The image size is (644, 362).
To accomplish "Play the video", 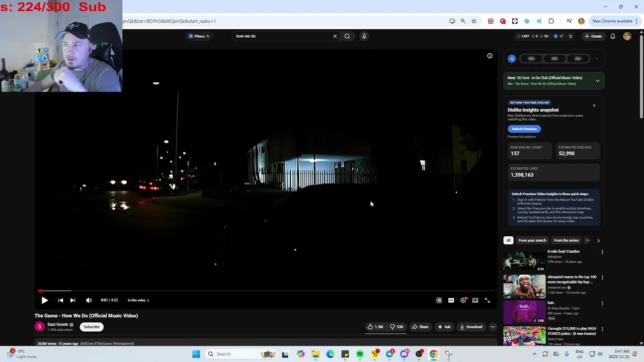I will click(x=45, y=300).
